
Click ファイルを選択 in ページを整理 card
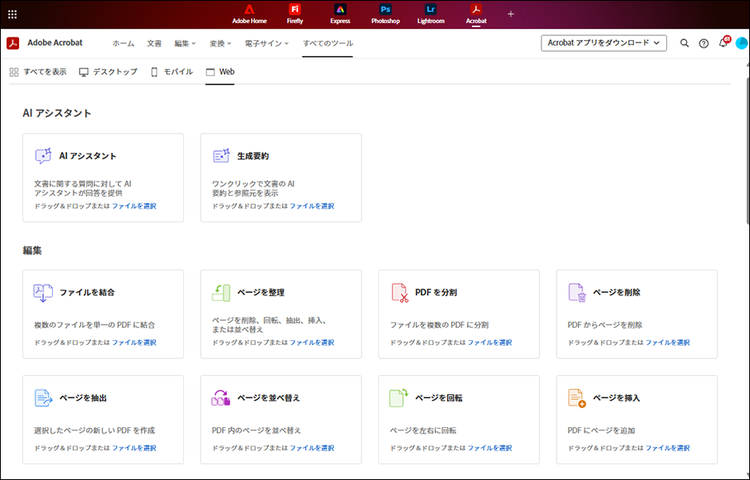(312, 342)
